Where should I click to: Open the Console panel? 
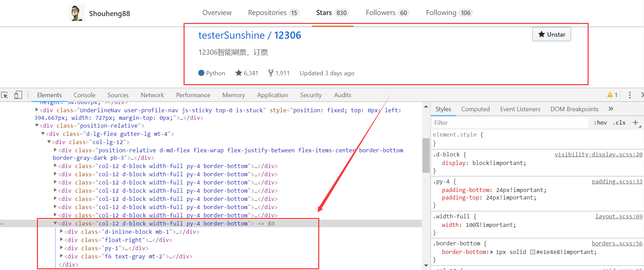coord(84,95)
